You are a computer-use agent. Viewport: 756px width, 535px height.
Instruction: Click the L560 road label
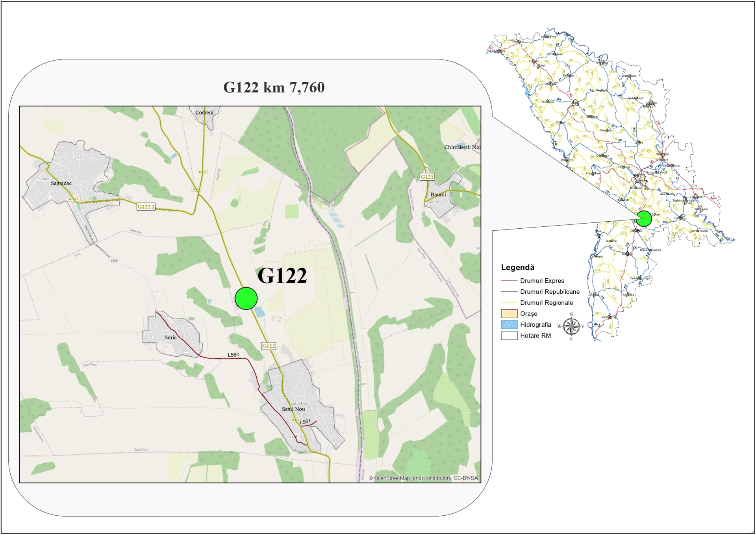click(233, 355)
